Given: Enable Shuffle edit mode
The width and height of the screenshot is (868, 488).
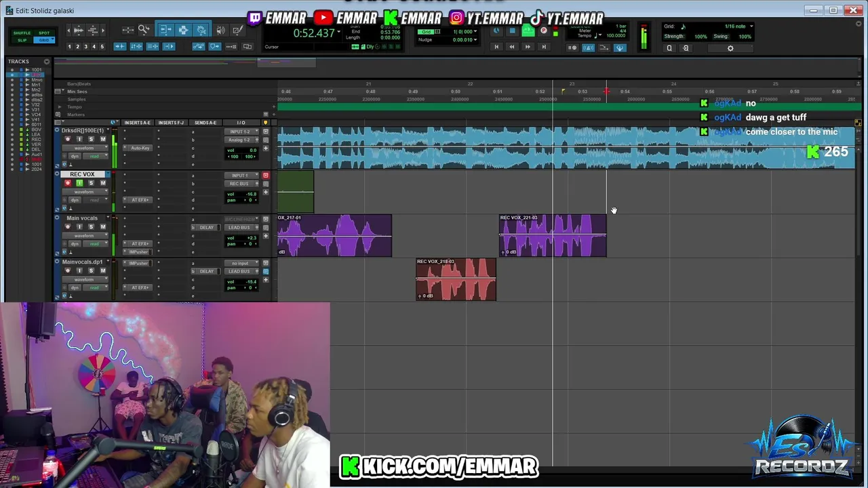Looking at the screenshot, I should 22,33.
